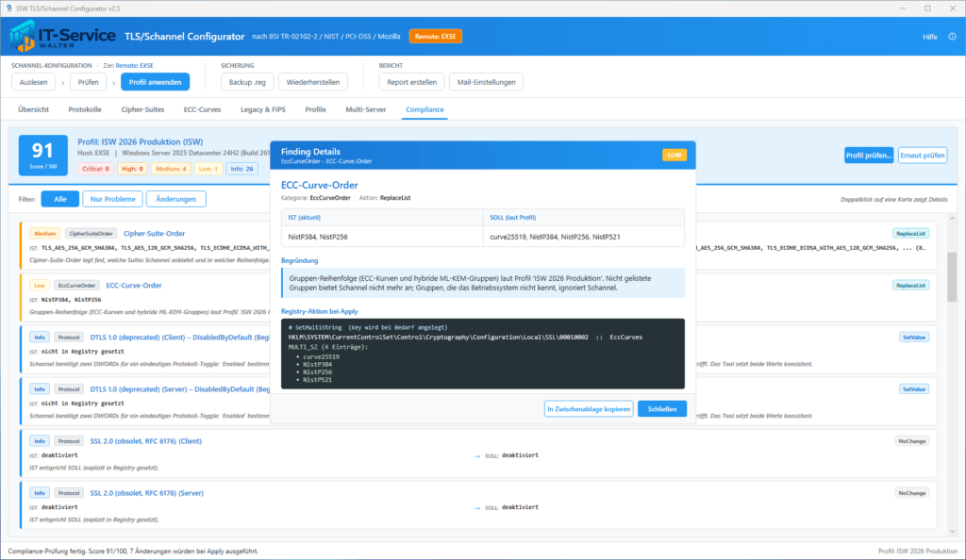
Task: Click scrollbar down arrow in findings list
Action: point(952,531)
